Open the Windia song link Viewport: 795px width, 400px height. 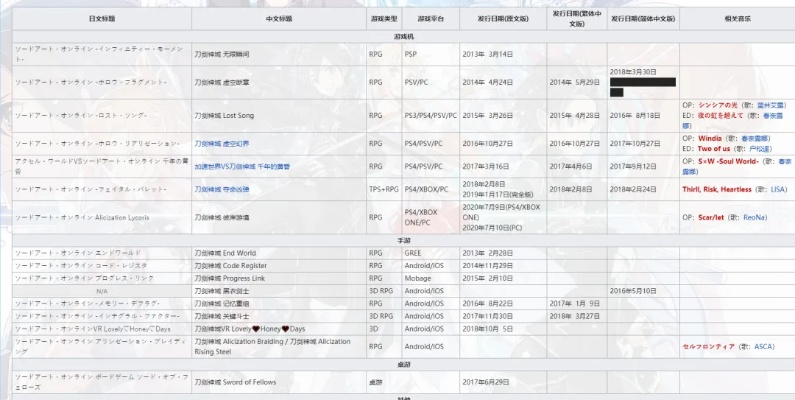pyautogui.click(x=710, y=138)
